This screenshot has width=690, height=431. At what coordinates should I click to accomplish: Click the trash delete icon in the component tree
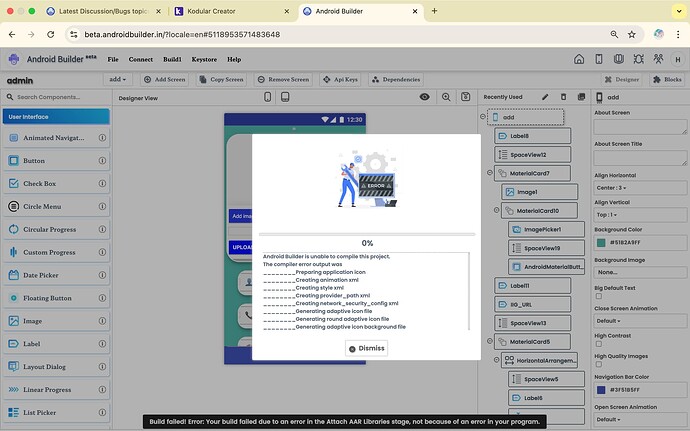pos(563,97)
